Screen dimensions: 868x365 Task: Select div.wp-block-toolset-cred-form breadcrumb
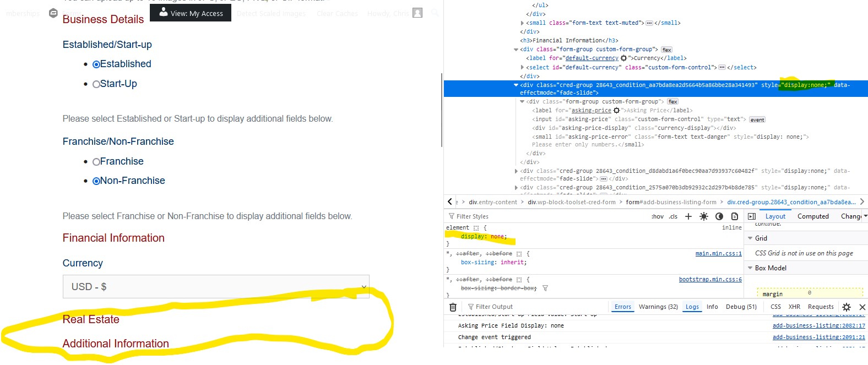(571, 202)
